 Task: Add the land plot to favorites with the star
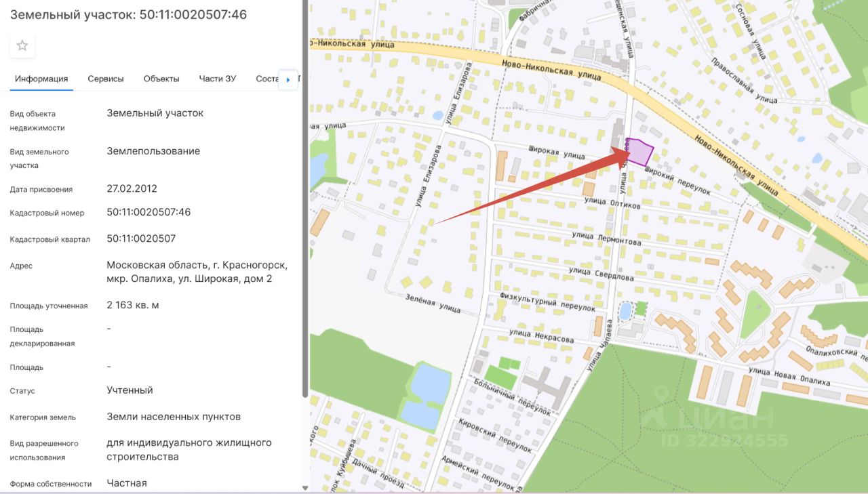tap(22, 45)
